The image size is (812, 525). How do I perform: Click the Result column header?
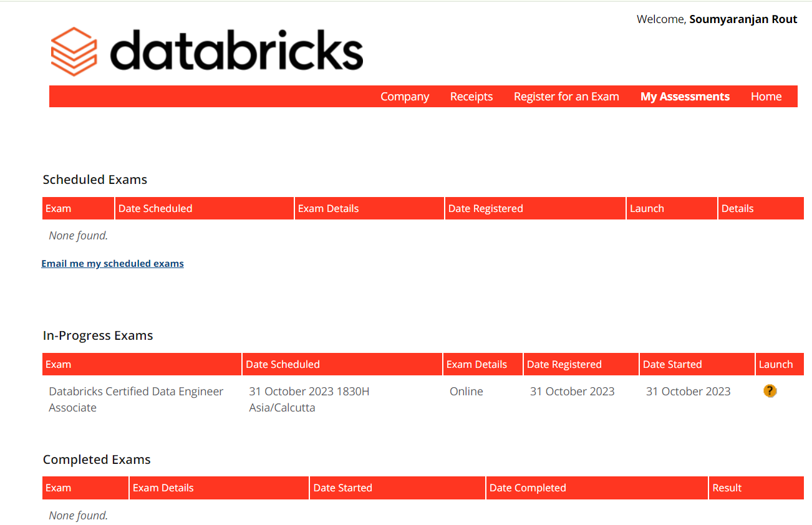[727, 488]
